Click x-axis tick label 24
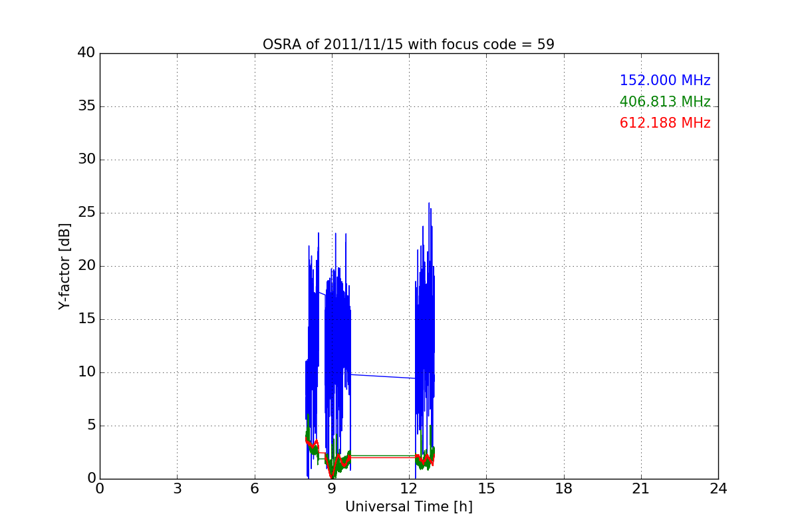798x532 pixels. pos(718,489)
